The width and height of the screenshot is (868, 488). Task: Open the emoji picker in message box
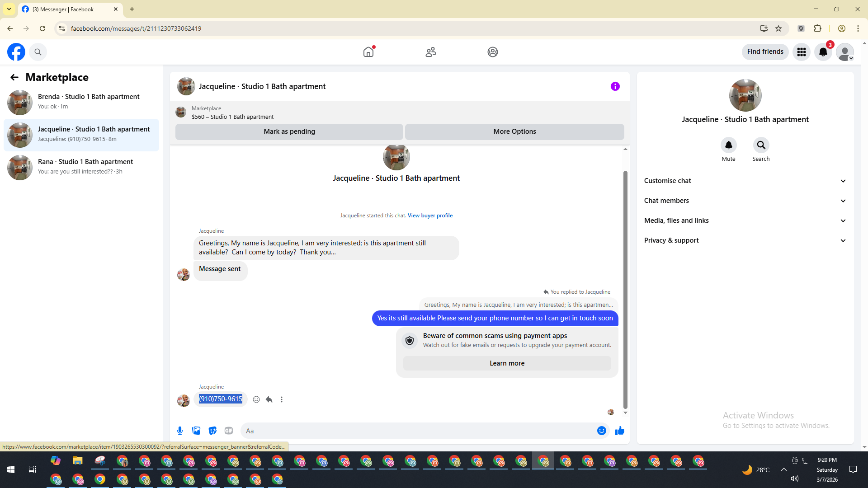coord(602,431)
